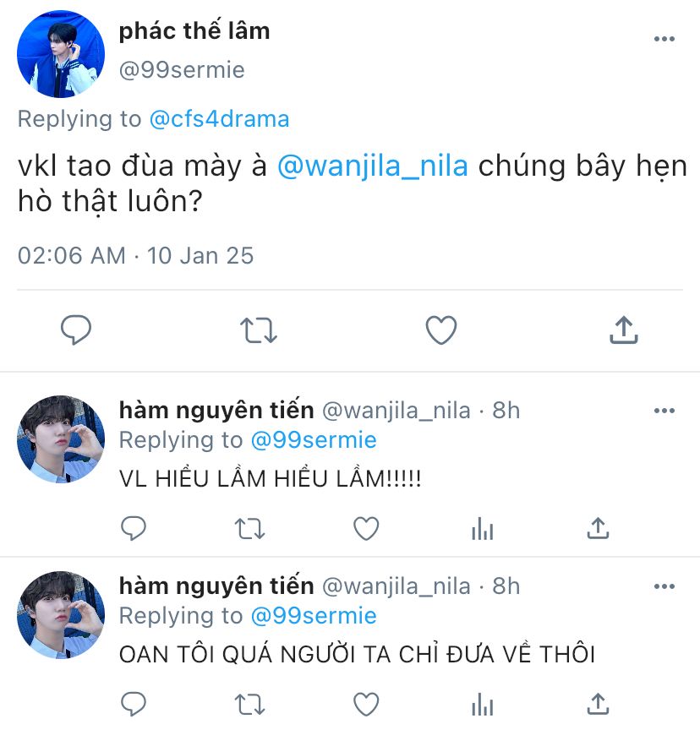This screenshot has width=700, height=730.
Task: Share the "OAN TÔI QUÁ" reply
Action: click(598, 704)
